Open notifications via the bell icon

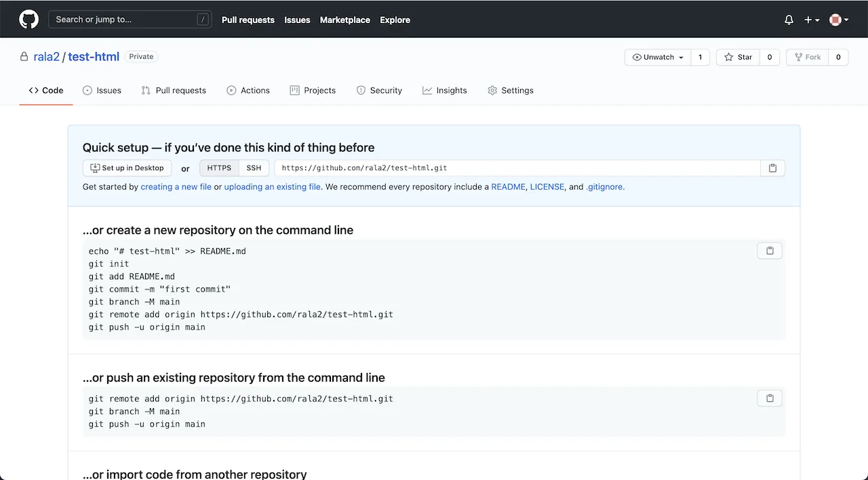point(789,20)
